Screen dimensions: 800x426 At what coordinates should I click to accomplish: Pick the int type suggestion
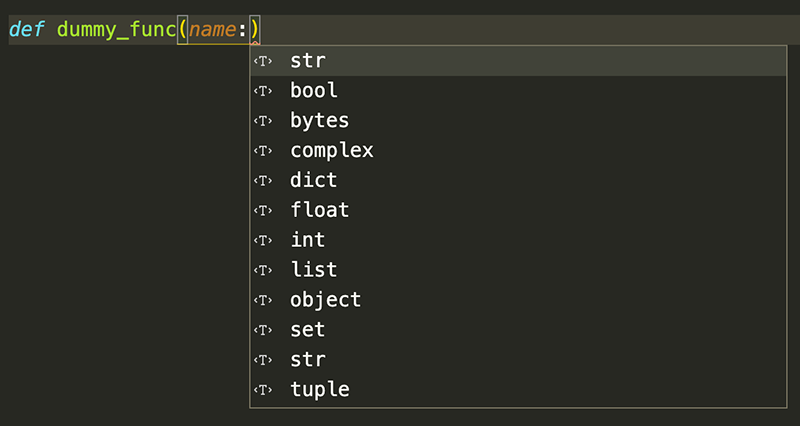tap(307, 241)
